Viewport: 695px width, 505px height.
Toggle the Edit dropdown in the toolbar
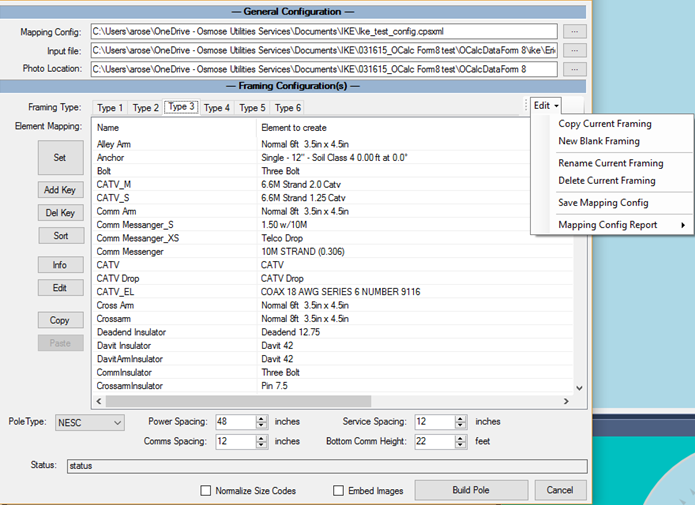(x=546, y=106)
